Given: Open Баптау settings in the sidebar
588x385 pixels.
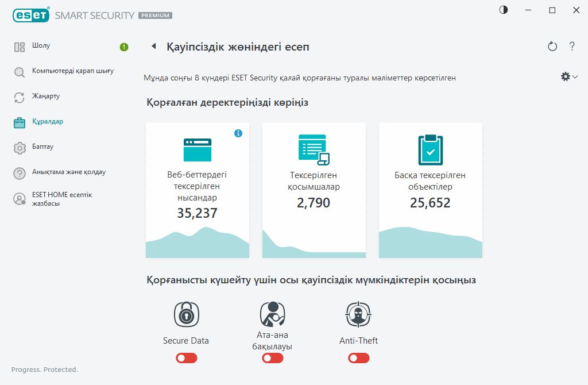Looking at the screenshot, I should pyautogui.click(x=40, y=147).
